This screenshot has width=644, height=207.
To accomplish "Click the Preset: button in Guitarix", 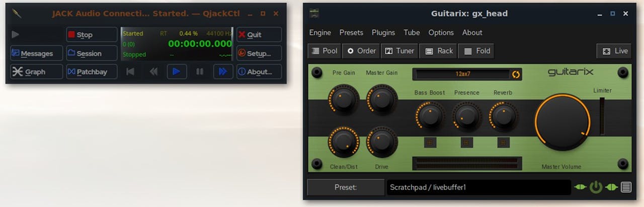I will (346, 187).
